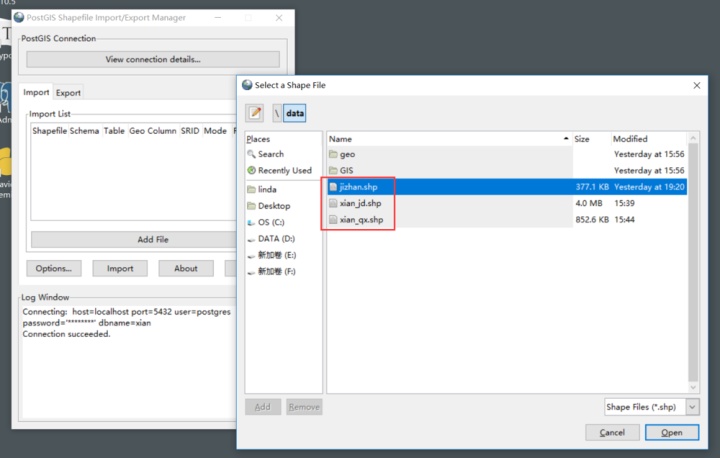Screen dimensions: 720x458
Task: Click Yesterday at 19:20 modified value
Action: [x=649, y=187]
